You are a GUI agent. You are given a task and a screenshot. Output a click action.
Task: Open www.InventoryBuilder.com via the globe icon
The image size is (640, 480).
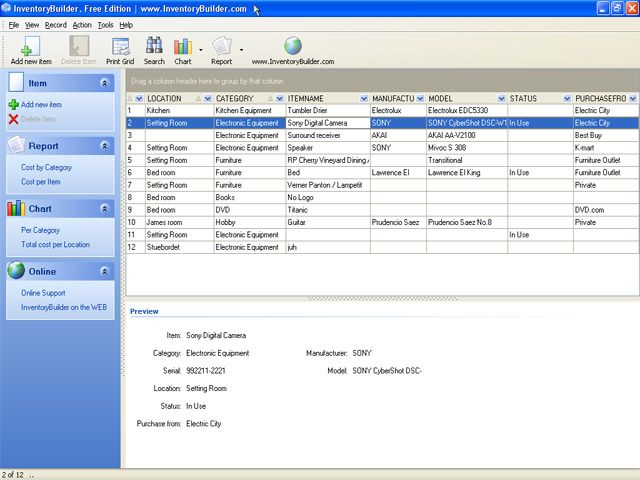[293, 46]
